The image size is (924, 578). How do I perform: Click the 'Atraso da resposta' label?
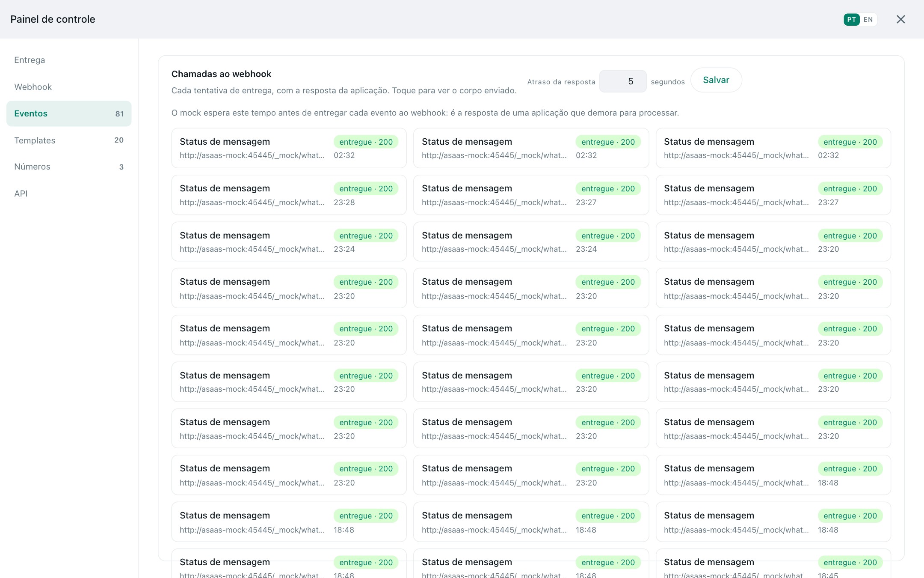tap(561, 82)
